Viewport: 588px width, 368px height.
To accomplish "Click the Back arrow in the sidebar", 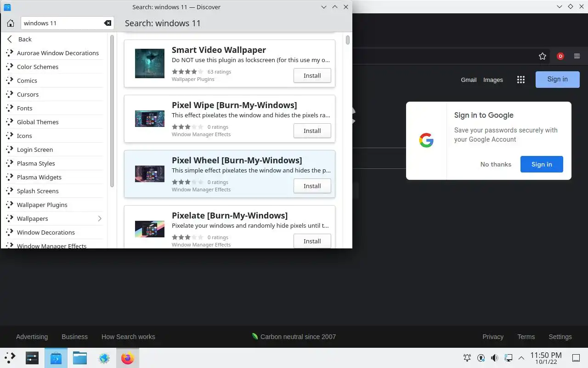I will click(x=10, y=39).
